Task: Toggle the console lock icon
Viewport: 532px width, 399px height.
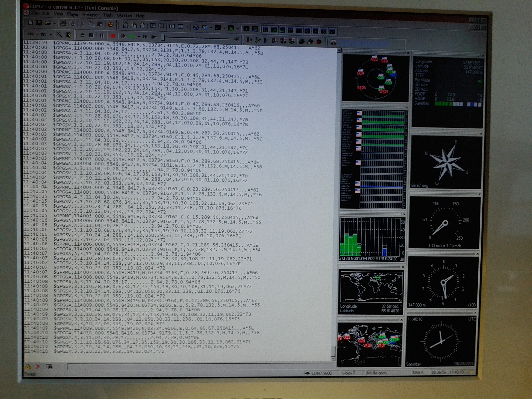Action: click(28, 367)
